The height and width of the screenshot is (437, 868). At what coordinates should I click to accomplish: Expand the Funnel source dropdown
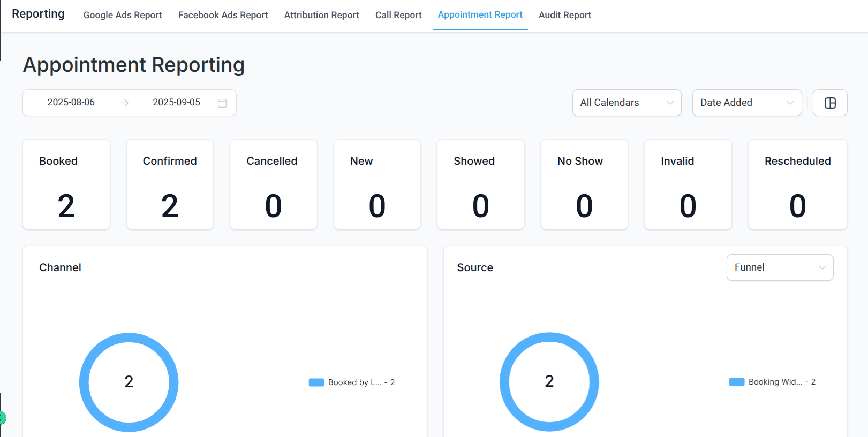point(780,267)
